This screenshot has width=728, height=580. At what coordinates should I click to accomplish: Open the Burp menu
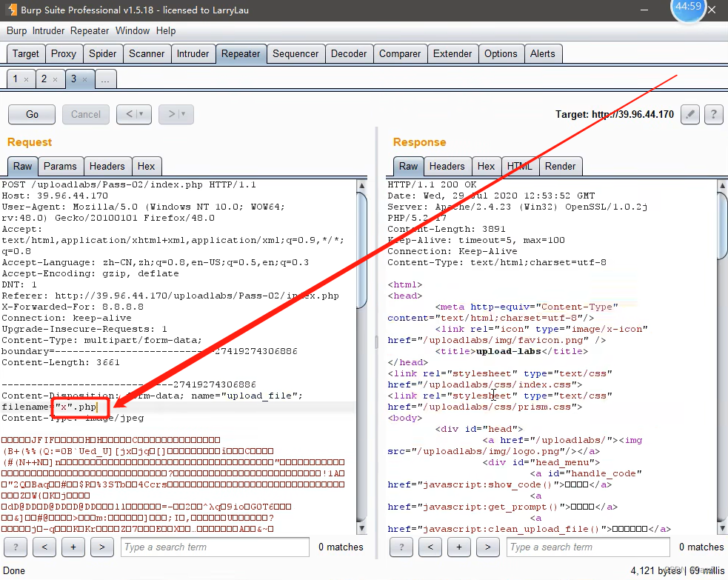(x=17, y=30)
